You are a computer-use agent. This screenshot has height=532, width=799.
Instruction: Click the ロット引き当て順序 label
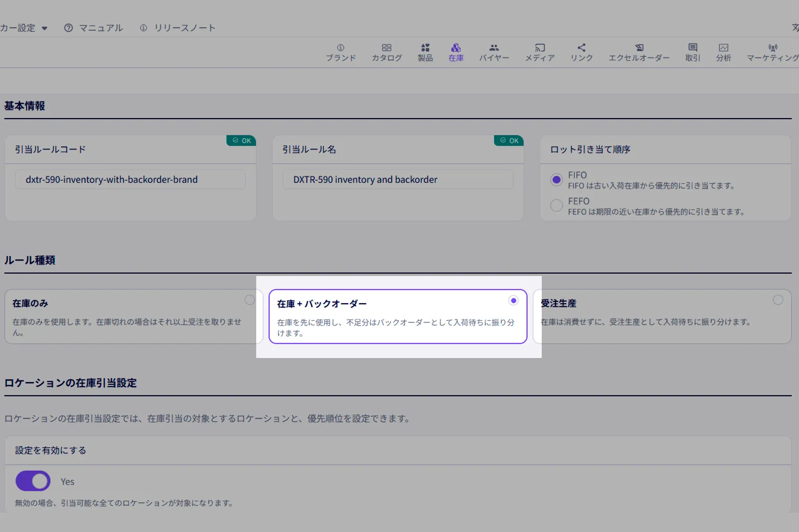tap(590, 149)
